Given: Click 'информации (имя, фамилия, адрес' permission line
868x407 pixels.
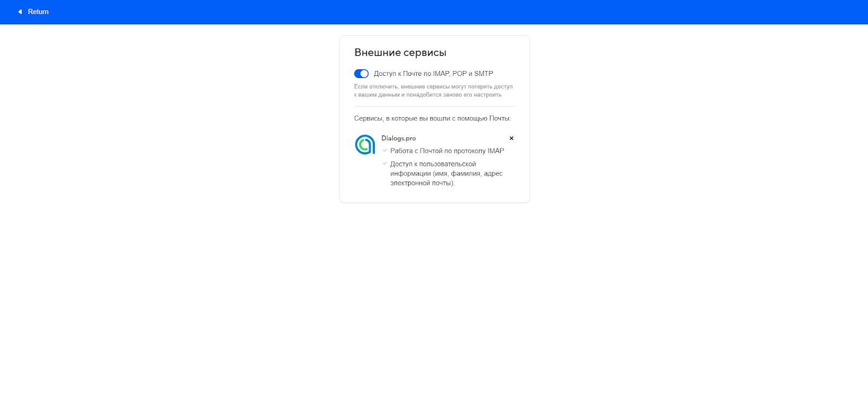Looking at the screenshot, I should point(446,173).
